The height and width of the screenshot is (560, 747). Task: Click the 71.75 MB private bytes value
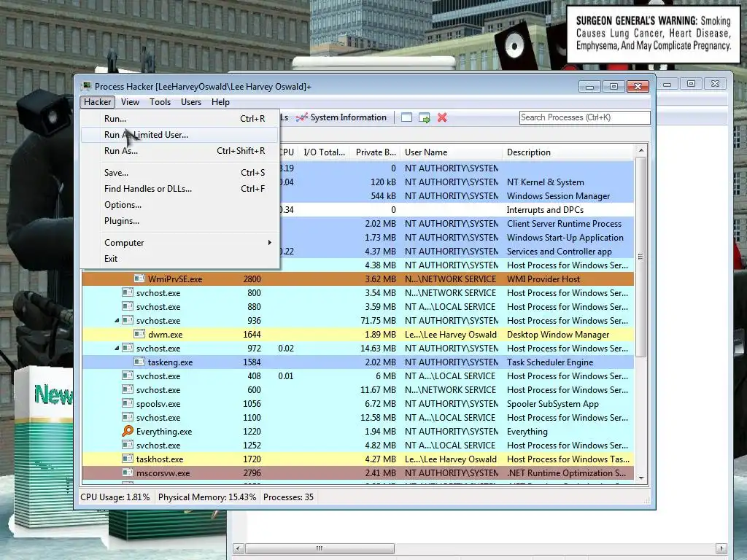[x=378, y=321]
